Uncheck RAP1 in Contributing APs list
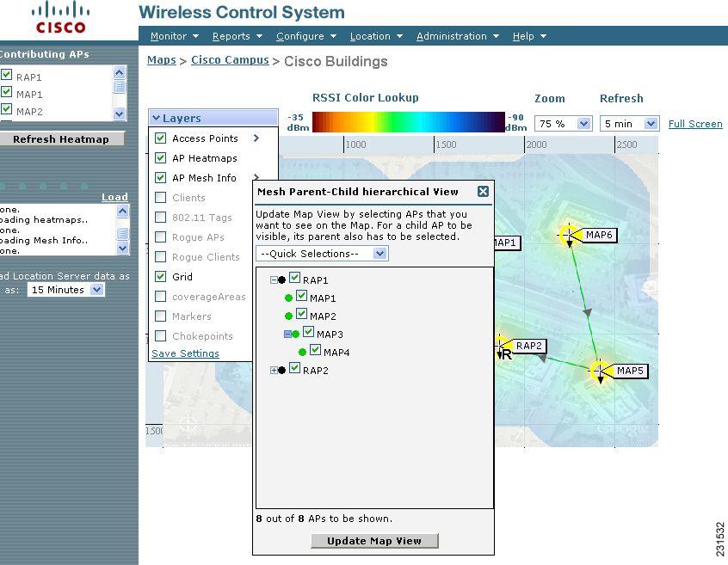 pyautogui.click(x=7, y=74)
